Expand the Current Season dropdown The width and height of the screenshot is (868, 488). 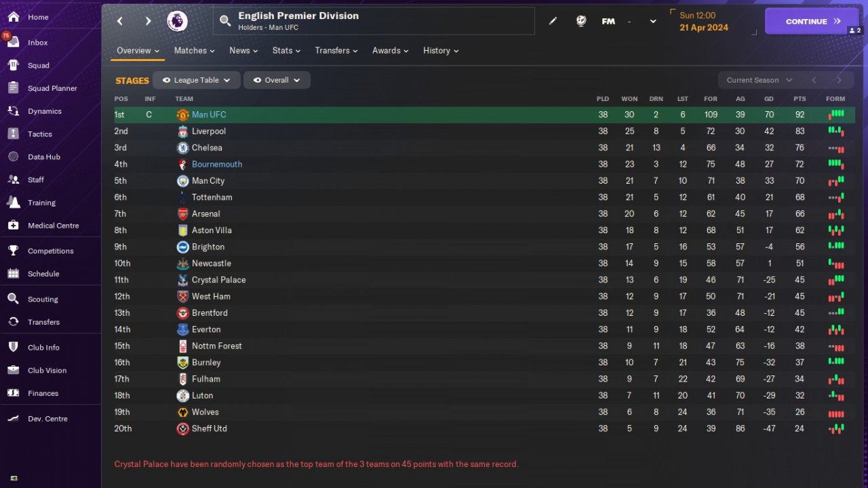click(x=759, y=80)
